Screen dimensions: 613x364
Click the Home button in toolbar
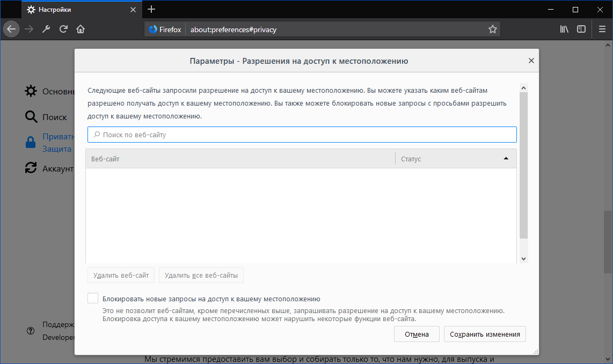point(80,29)
